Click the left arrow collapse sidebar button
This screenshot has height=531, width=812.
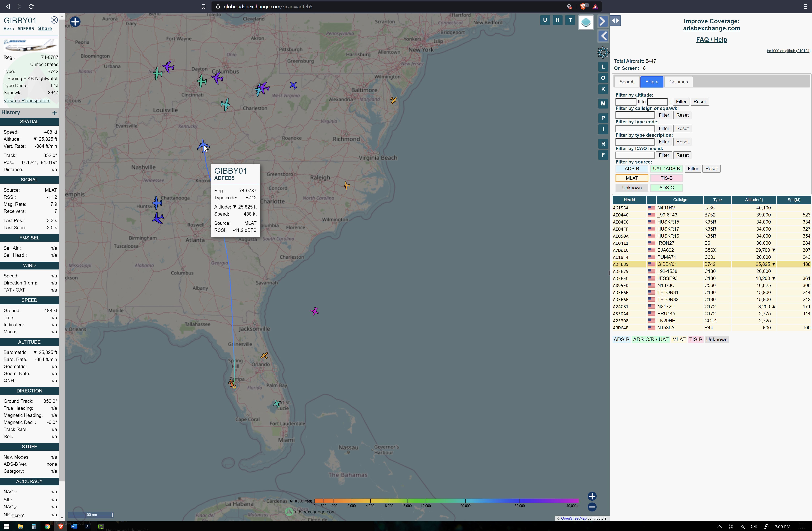coord(603,36)
